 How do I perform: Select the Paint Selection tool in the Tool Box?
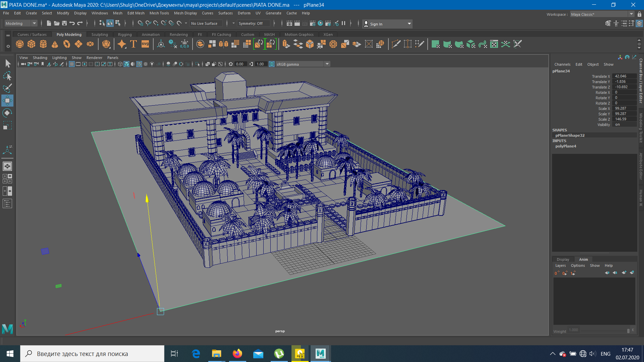coord(7,88)
